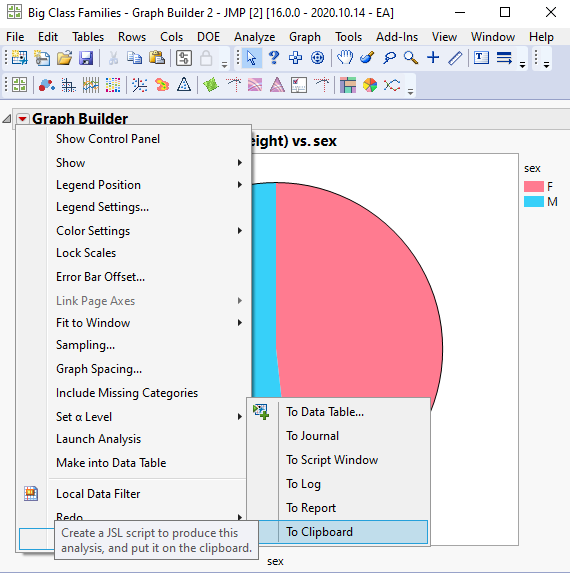Select the Grabber hand tool
570x573 pixels.
click(345, 58)
